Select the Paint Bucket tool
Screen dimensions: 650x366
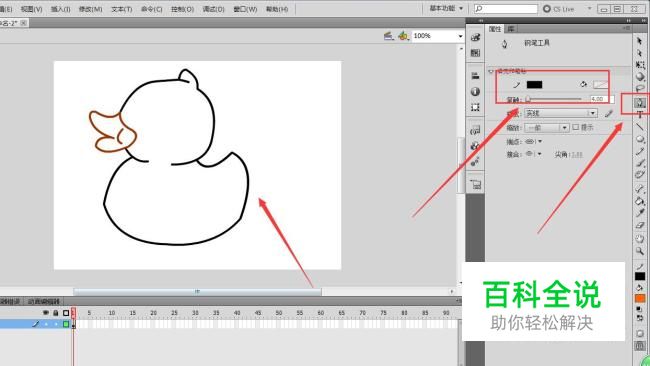pyautogui.click(x=640, y=201)
